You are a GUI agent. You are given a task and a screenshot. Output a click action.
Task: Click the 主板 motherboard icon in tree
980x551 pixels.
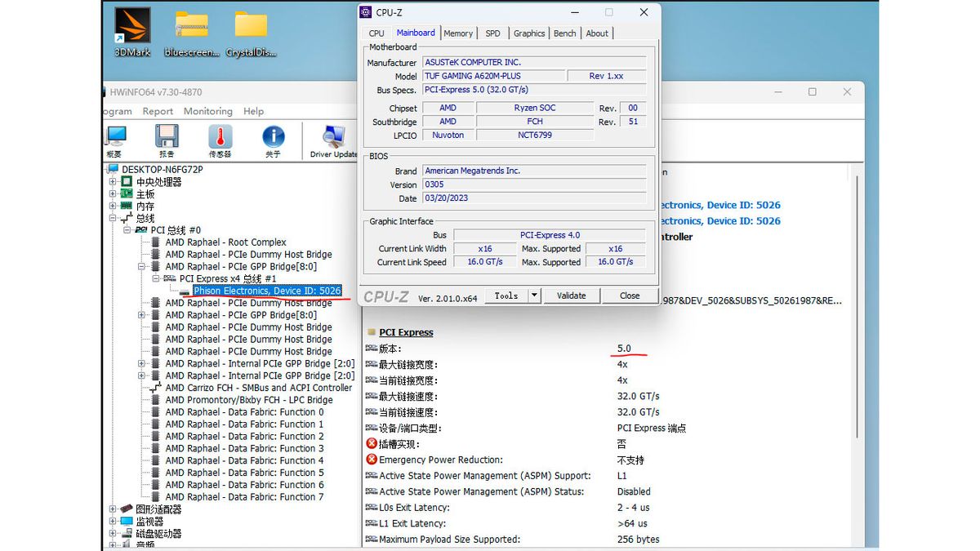click(127, 194)
